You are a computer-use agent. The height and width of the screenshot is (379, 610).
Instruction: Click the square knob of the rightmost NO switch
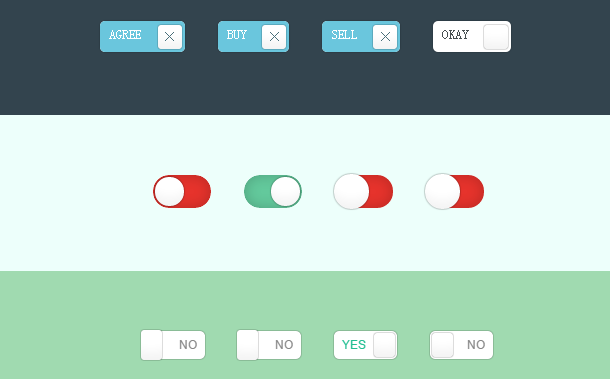442,345
